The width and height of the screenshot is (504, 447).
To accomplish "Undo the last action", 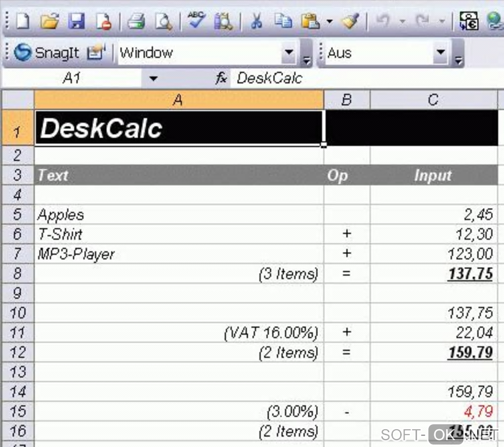I will (383, 21).
